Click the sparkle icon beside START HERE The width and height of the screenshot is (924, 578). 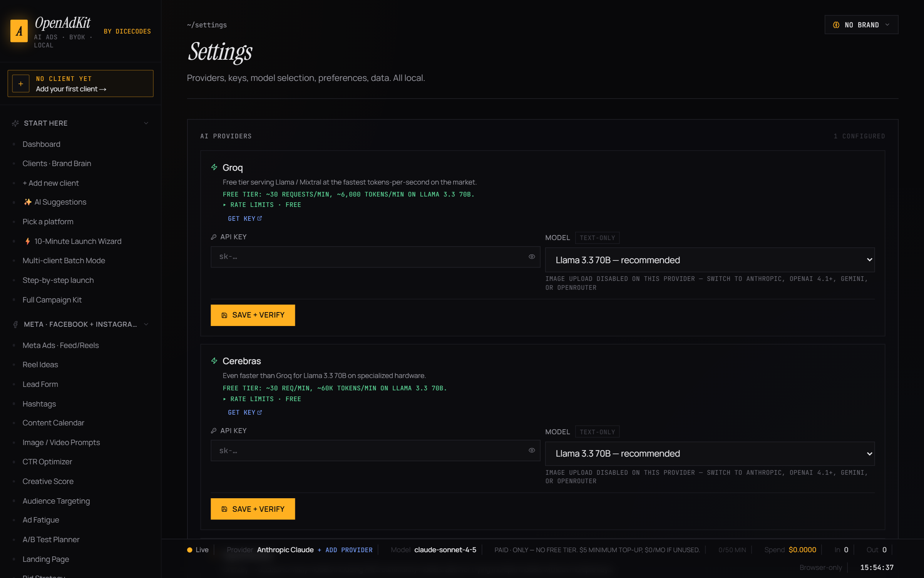(x=15, y=123)
